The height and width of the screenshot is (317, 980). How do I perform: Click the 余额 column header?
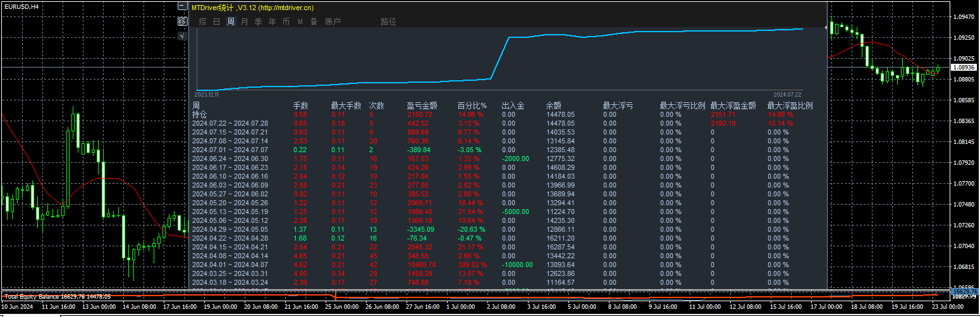click(x=553, y=105)
